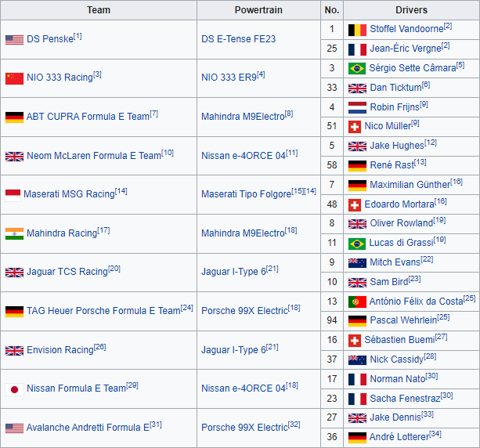Click the Swiss flag beside Nico Müller
480x448 pixels.
click(x=355, y=127)
